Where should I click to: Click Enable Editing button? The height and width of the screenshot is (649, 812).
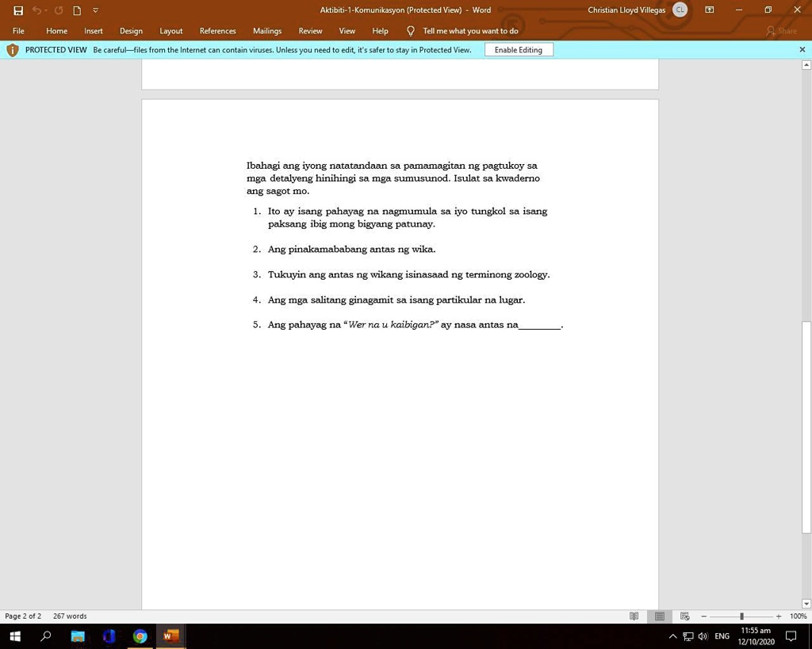click(519, 50)
